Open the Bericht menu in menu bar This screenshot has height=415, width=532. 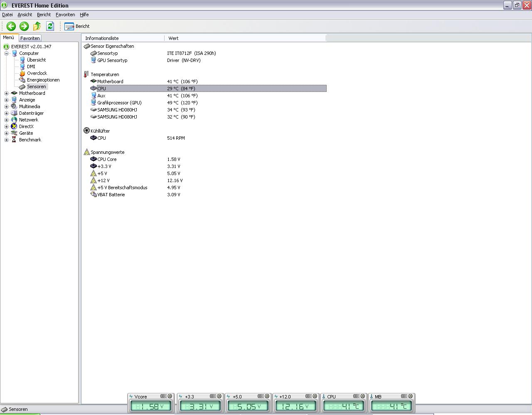coord(44,15)
